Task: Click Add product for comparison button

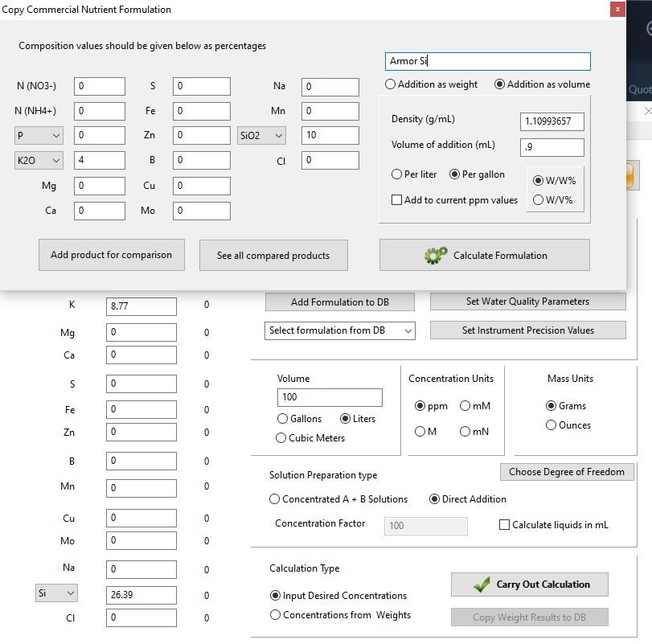Action: (x=112, y=255)
